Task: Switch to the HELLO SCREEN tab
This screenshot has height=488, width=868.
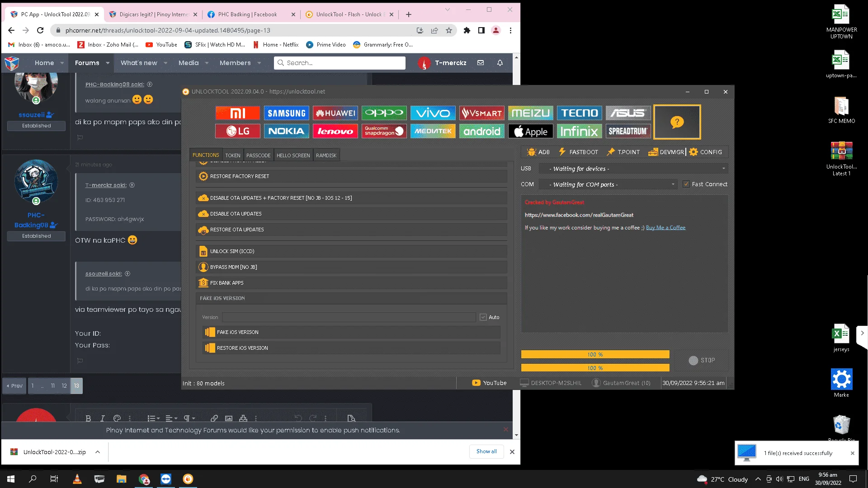Action: [293, 155]
